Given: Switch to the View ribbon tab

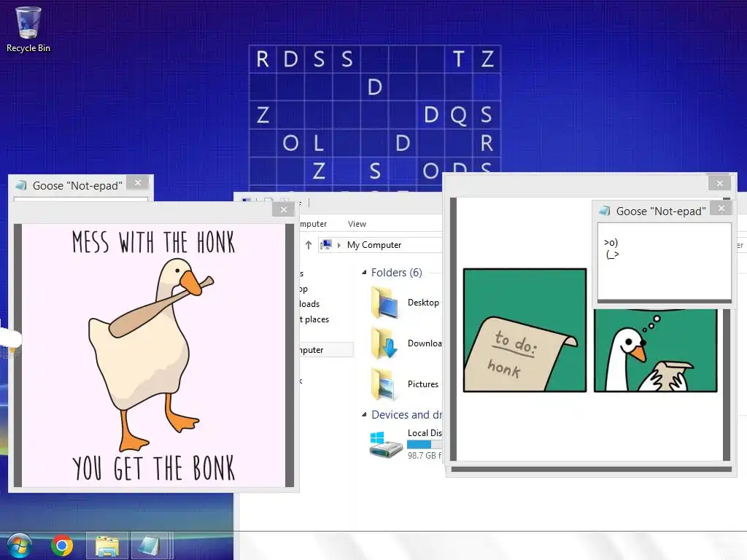Looking at the screenshot, I should point(357,224).
